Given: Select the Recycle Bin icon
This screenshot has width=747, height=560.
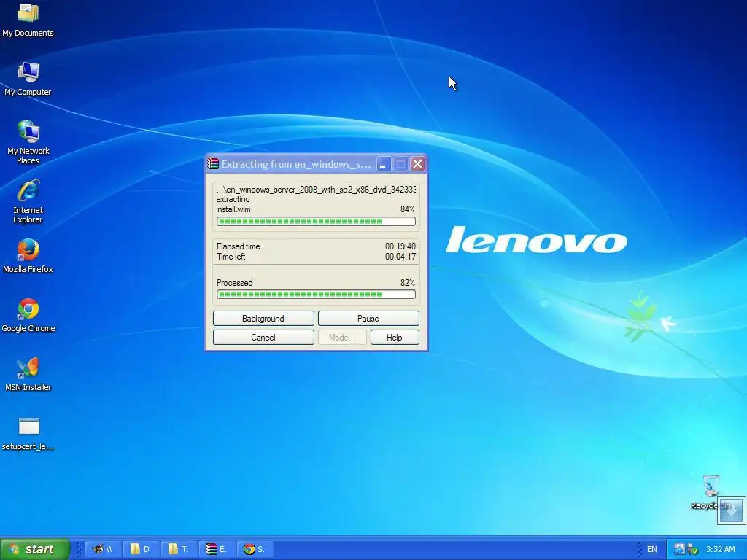Looking at the screenshot, I should [711, 492].
